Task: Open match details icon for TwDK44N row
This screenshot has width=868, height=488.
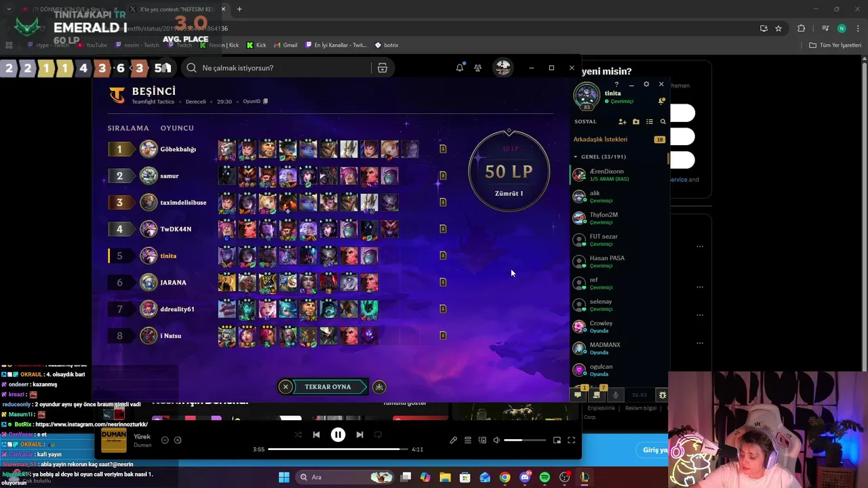Action: pos(443,229)
